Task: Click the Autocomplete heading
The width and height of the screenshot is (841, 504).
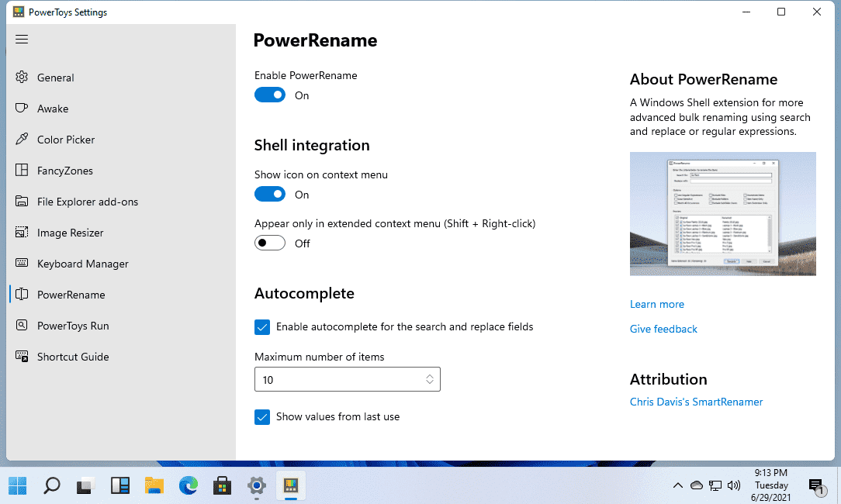Action: [304, 293]
